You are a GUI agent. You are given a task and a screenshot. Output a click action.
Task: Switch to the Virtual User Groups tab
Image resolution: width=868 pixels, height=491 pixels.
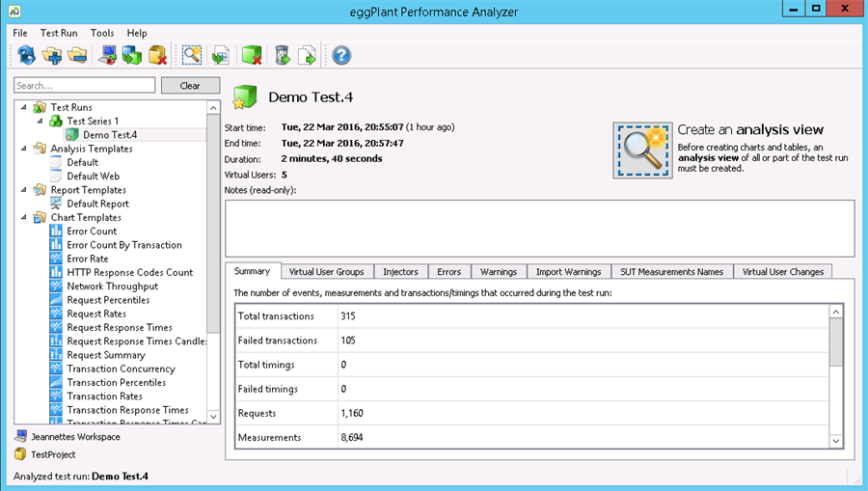[x=326, y=272]
